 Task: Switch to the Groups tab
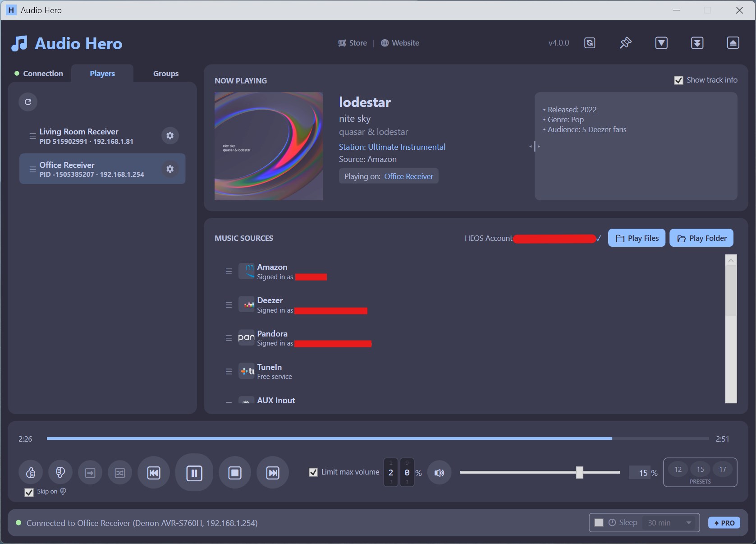[x=166, y=74]
